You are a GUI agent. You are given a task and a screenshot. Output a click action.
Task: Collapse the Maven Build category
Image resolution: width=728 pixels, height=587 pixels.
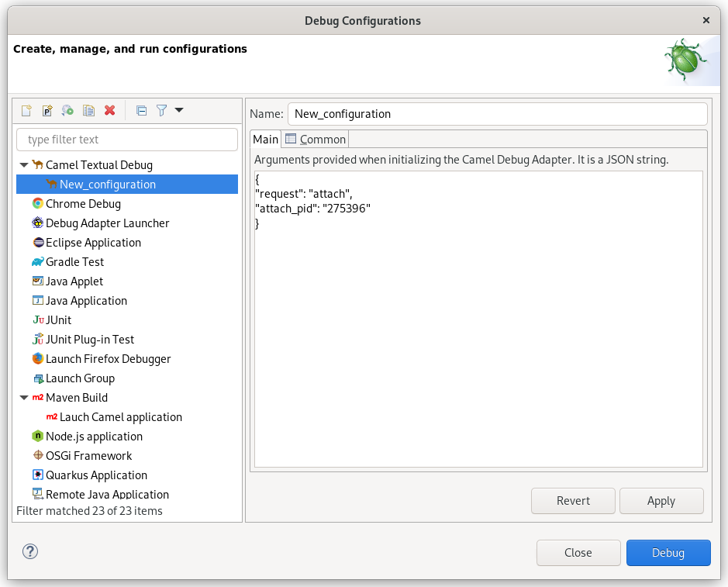pyautogui.click(x=24, y=397)
